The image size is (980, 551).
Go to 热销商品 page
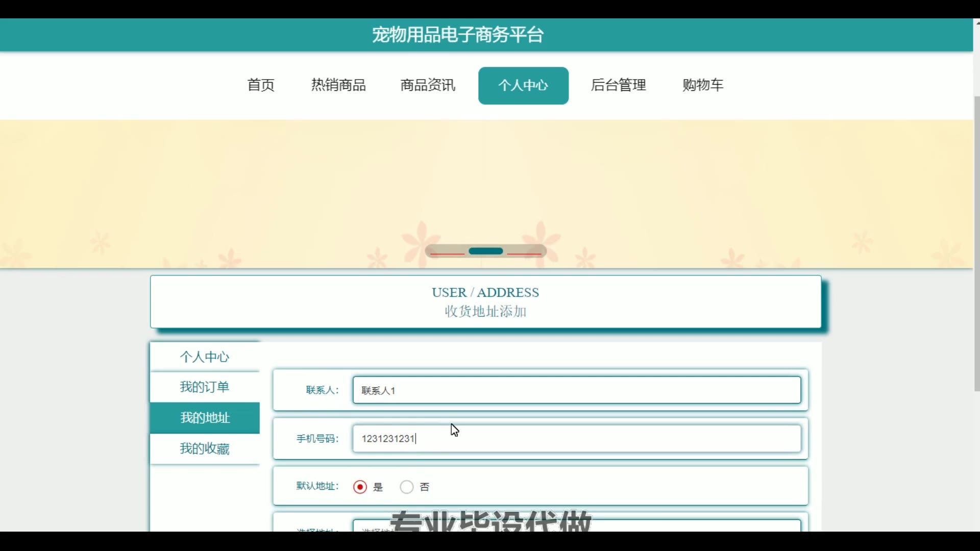tap(338, 85)
